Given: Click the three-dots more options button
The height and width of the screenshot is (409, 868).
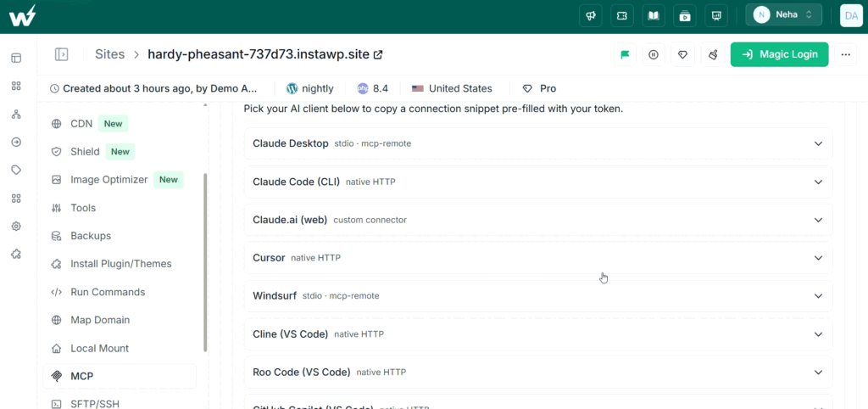Looking at the screenshot, I should (845, 55).
